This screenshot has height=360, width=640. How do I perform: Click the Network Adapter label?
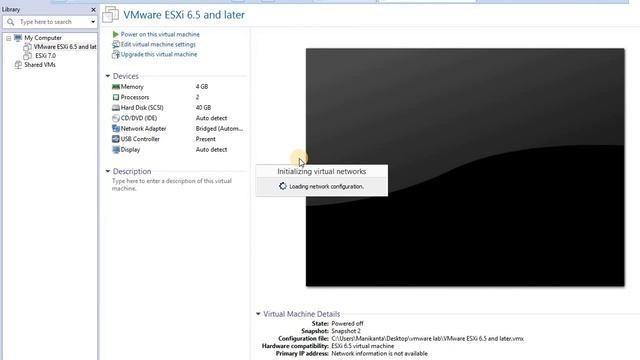(143, 129)
